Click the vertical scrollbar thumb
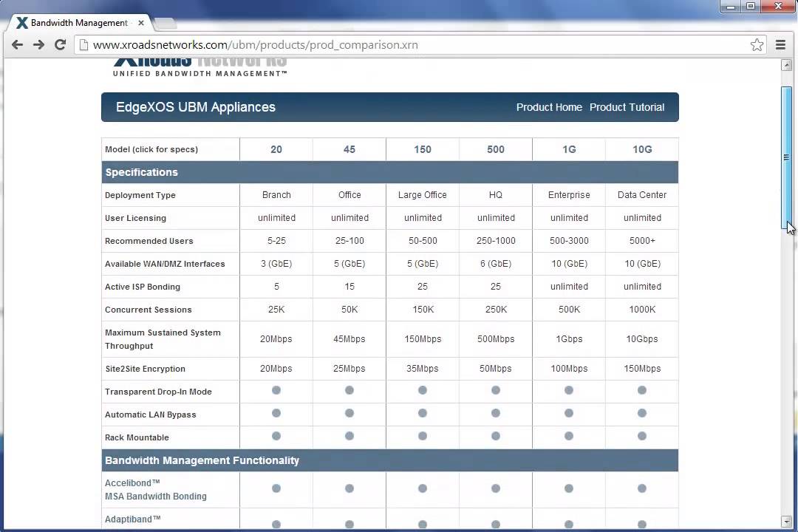The width and height of the screenshot is (798, 532). 786,158
